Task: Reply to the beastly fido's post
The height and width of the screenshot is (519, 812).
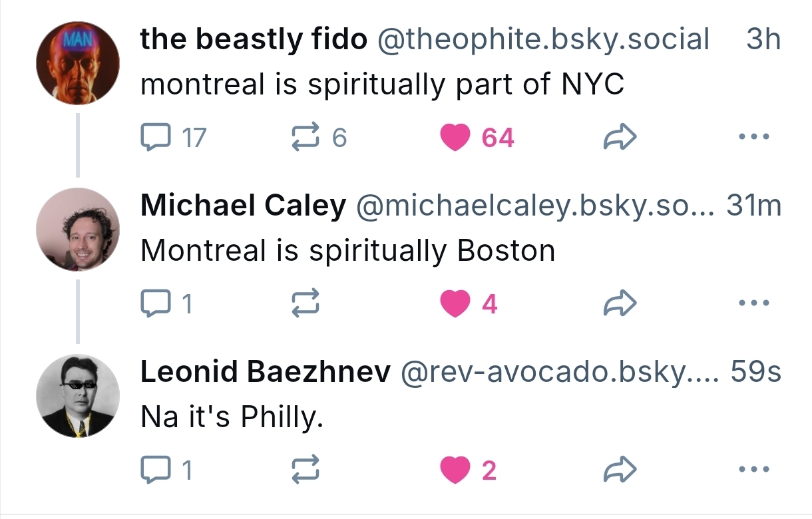Action: 155,138
